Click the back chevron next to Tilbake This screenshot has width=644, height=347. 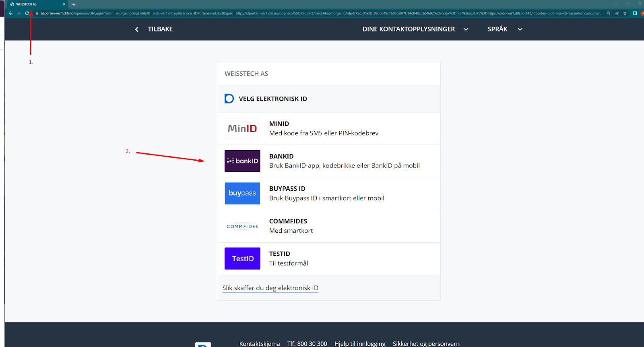(x=137, y=29)
